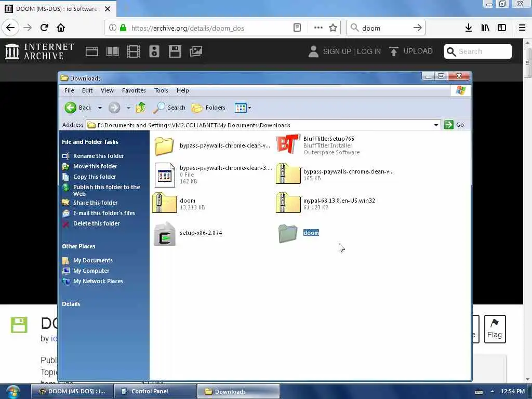
Task: Click the Explorer Forward arrow button
Action: 114,108
